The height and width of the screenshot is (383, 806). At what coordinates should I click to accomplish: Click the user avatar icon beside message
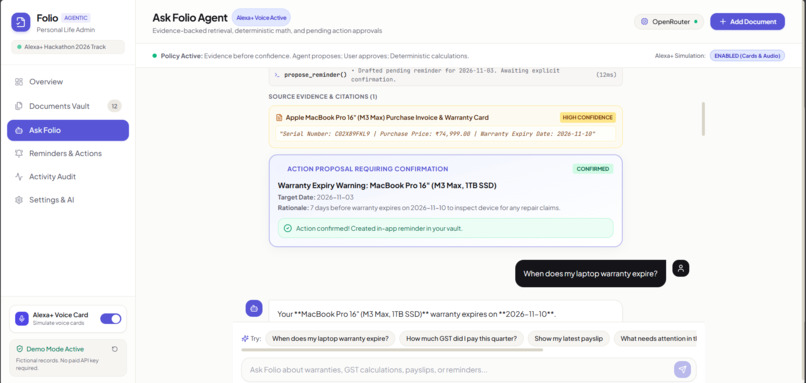click(x=681, y=268)
